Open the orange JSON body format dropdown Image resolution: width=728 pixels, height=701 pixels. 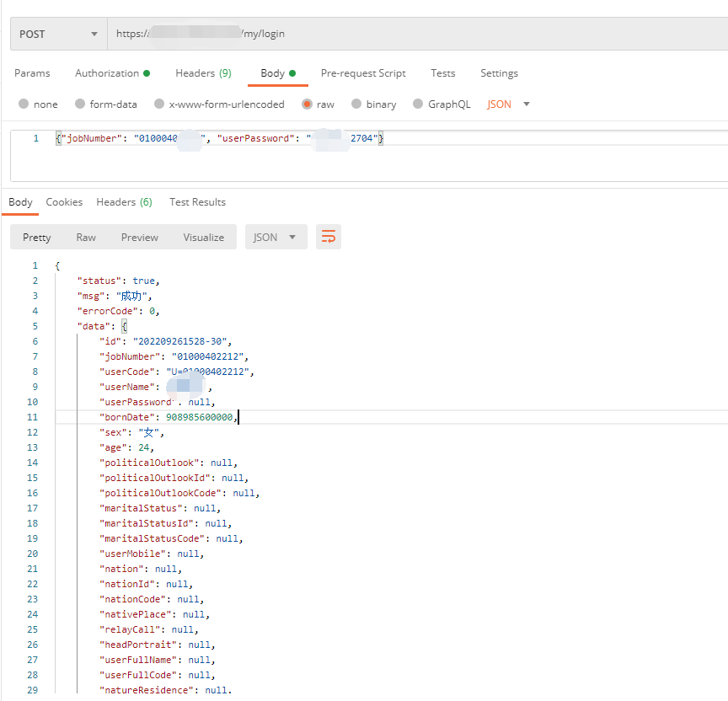pos(508,104)
